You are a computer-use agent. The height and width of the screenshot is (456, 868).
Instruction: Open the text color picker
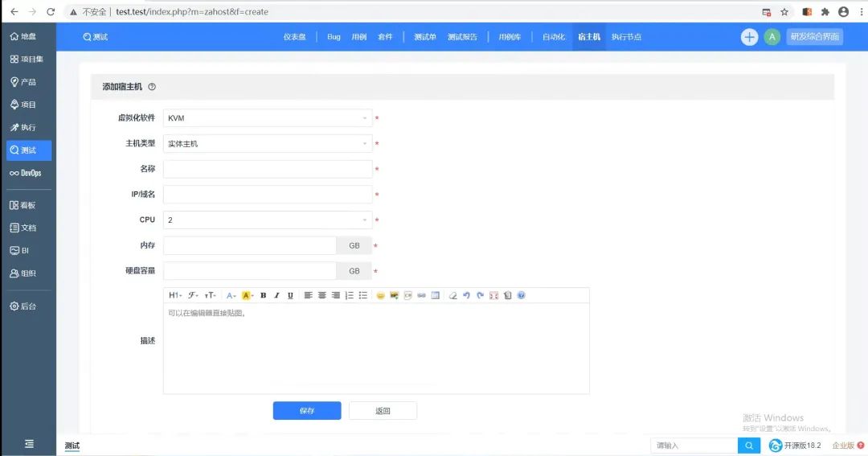point(231,295)
